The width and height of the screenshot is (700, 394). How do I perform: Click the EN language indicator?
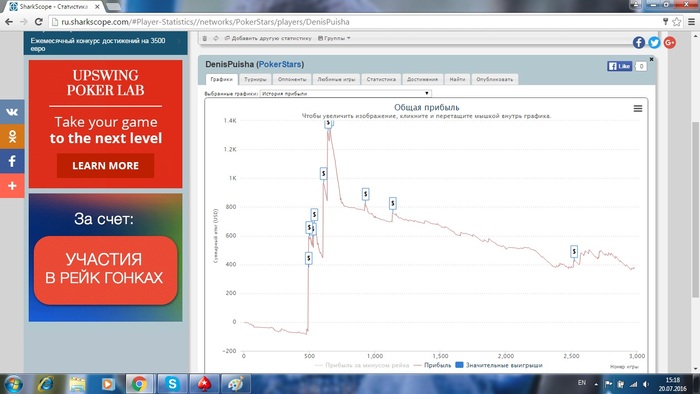[582, 382]
